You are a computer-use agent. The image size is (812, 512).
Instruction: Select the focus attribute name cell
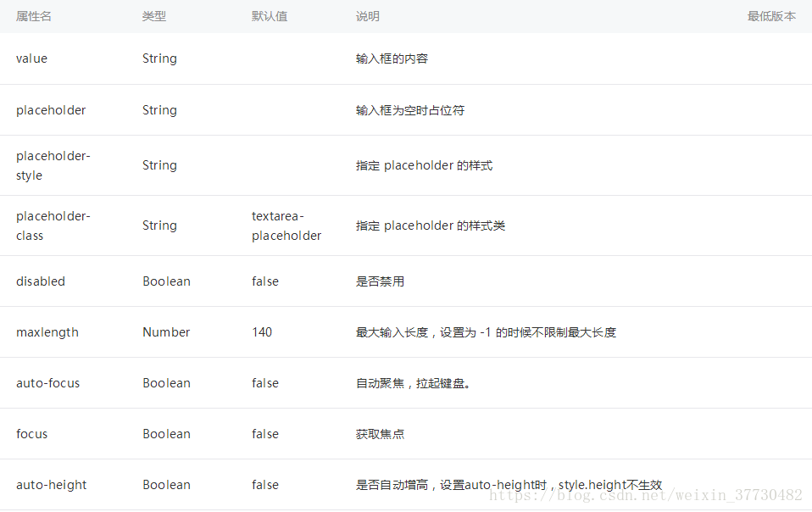pos(31,434)
